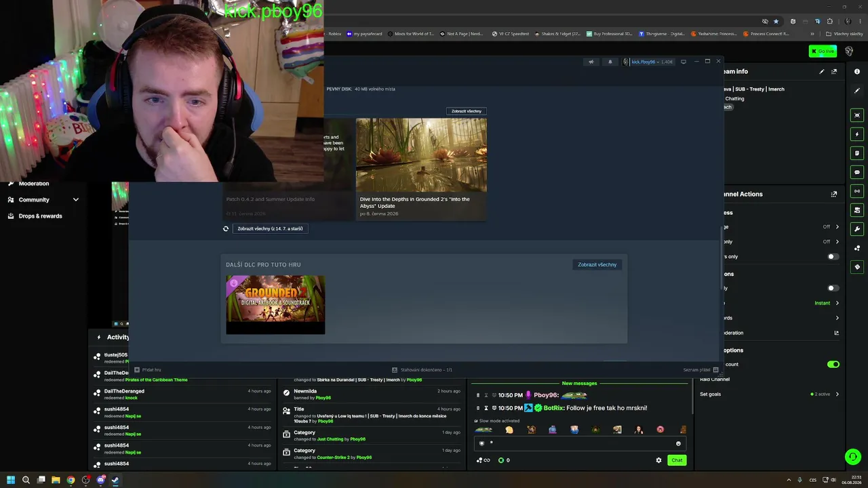Open the Grounded Digital Artbook & Soundtrack DLC
The height and width of the screenshot is (488, 868).
(275, 304)
